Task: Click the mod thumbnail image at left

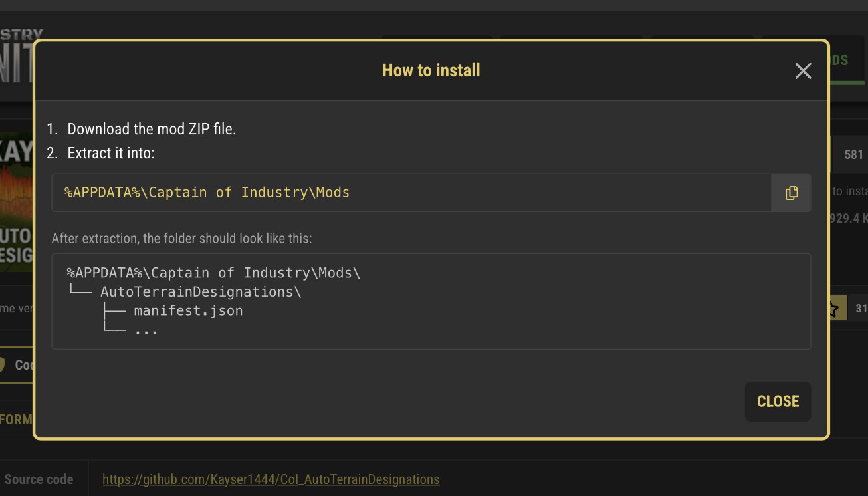Action: (16, 202)
